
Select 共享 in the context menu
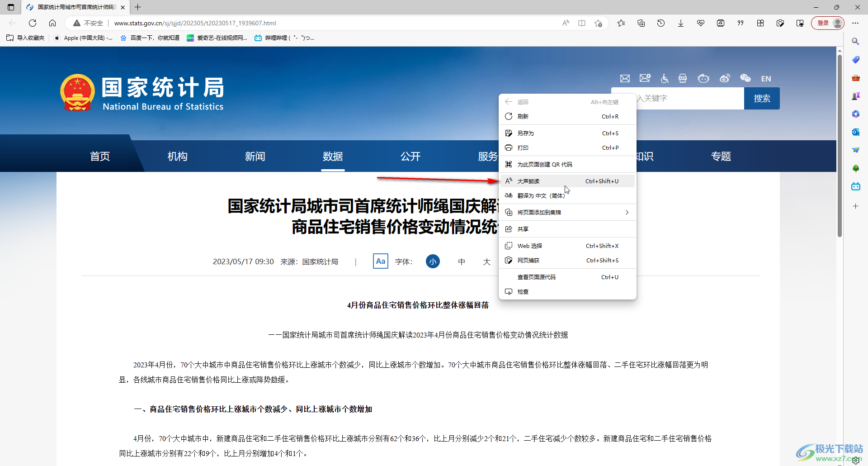pos(567,229)
